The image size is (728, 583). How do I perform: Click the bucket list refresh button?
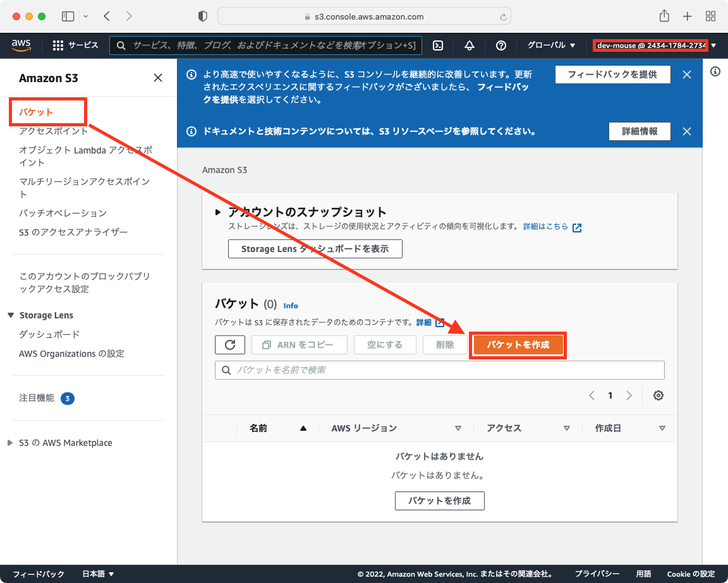[230, 345]
